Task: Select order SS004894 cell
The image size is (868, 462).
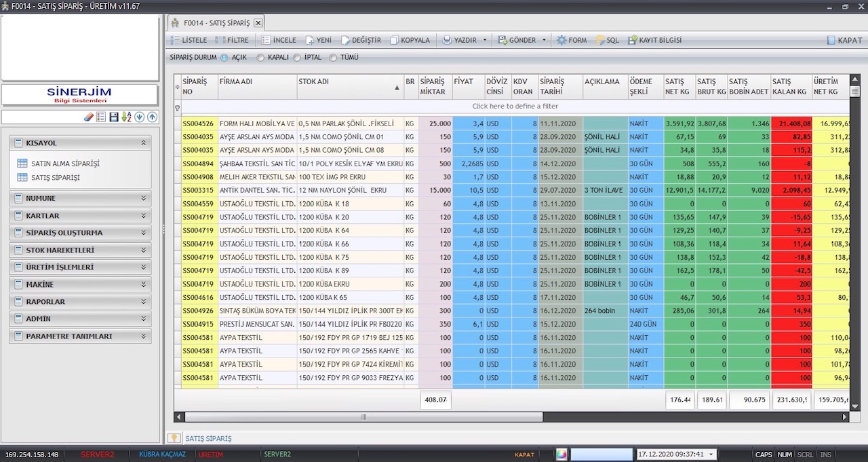Action: click(199, 164)
